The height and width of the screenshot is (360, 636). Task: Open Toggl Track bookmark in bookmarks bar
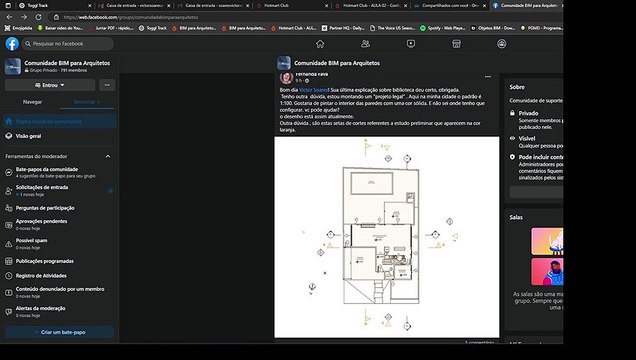tap(153, 28)
